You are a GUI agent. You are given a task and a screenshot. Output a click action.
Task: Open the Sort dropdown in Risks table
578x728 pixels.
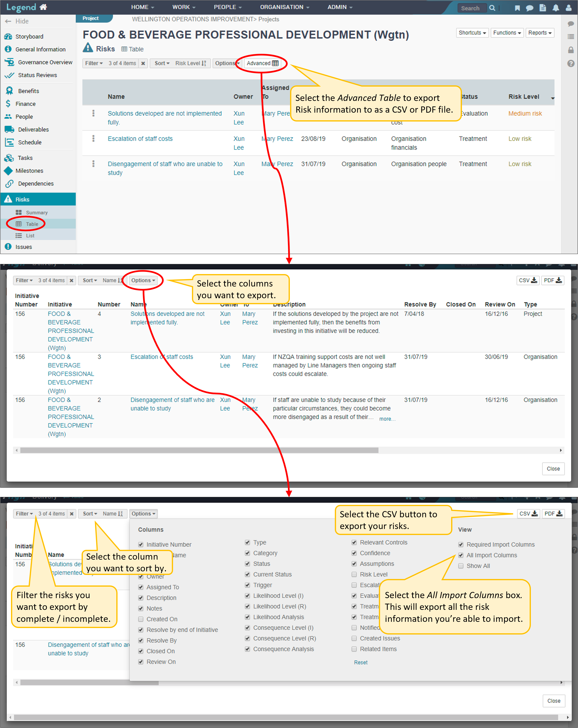162,63
